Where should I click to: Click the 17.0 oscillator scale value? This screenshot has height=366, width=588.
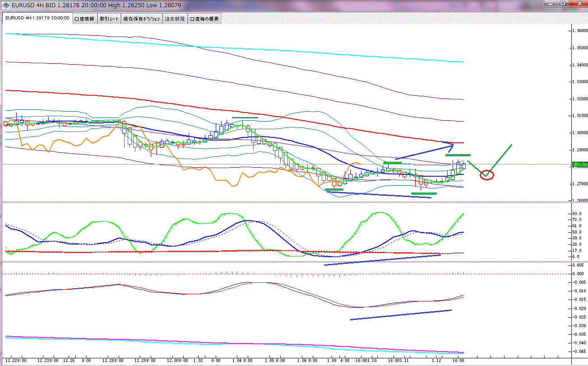click(576, 250)
